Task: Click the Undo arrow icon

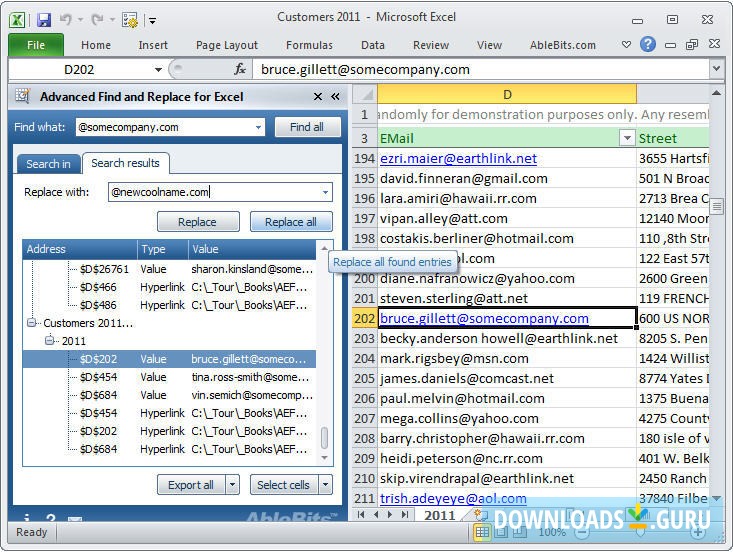Action: point(65,20)
